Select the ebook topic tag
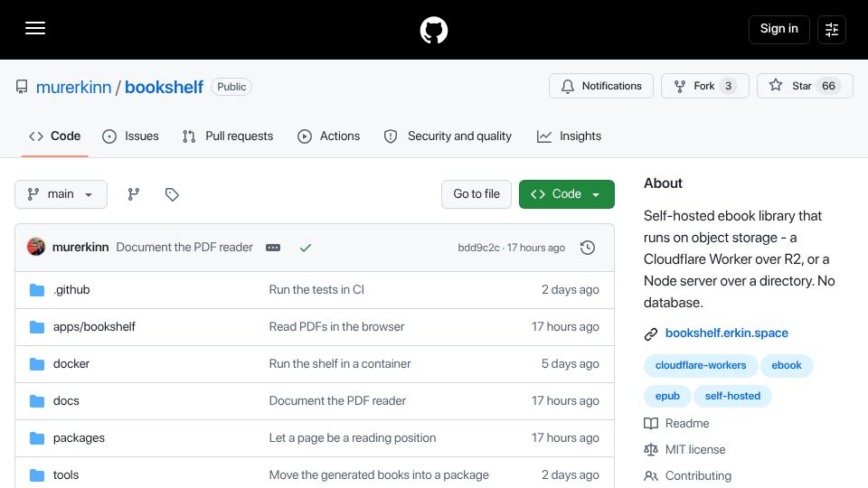868x488 pixels. click(x=786, y=365)
